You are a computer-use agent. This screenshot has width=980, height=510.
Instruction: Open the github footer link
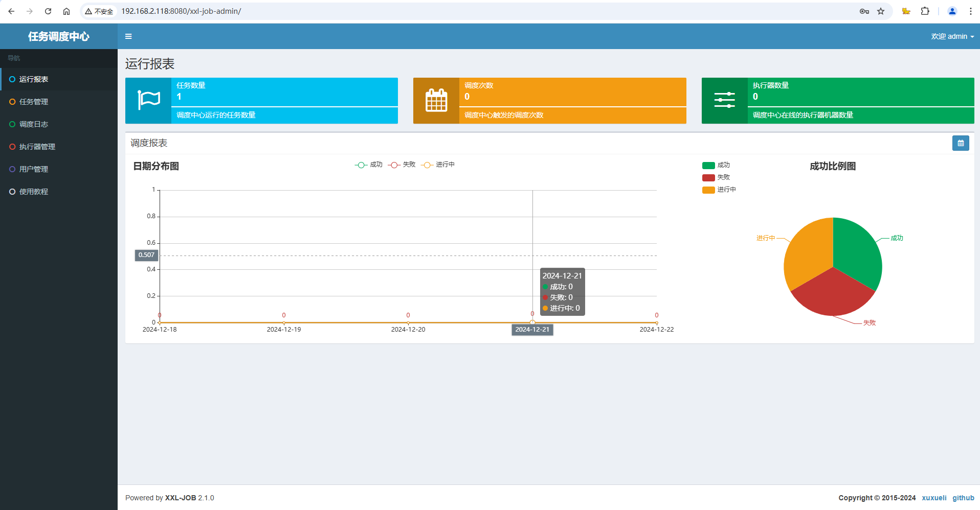point(963,498)
